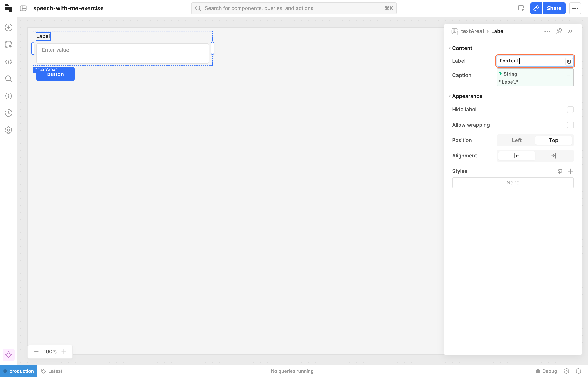588x377 pixels.
Task: Enable the Hide label checkbox
Action: point(570,109)
